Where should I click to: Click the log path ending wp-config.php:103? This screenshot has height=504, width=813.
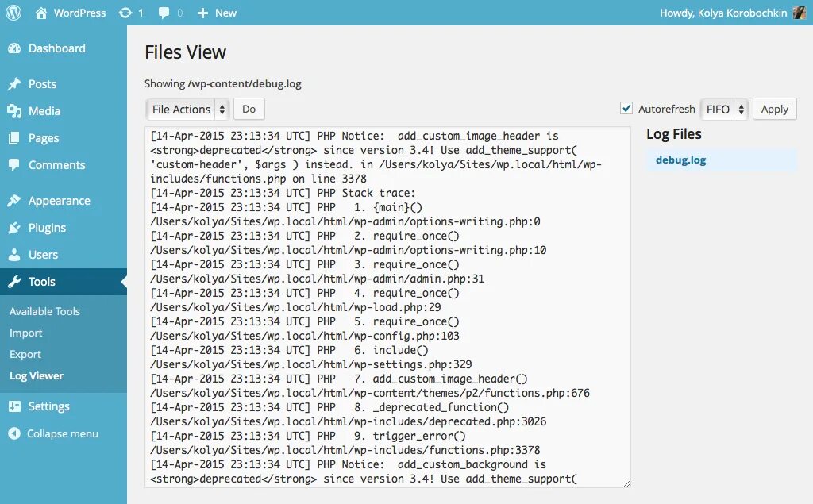tap(304, 336)
